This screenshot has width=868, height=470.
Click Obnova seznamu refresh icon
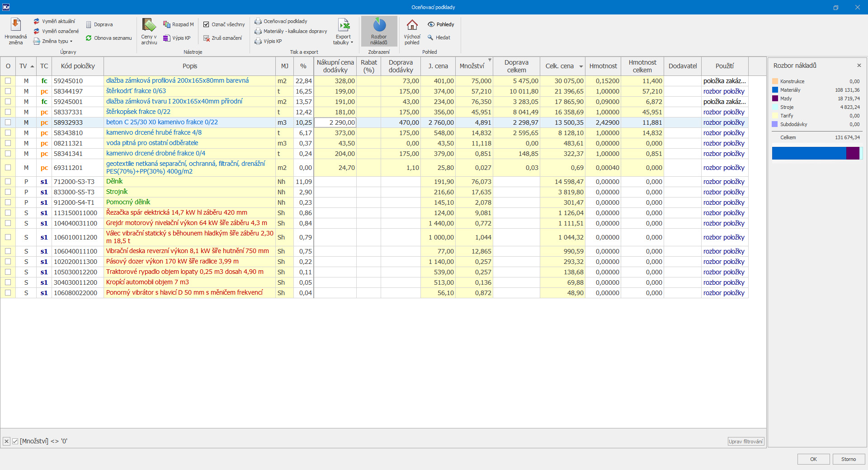[89, 38]
